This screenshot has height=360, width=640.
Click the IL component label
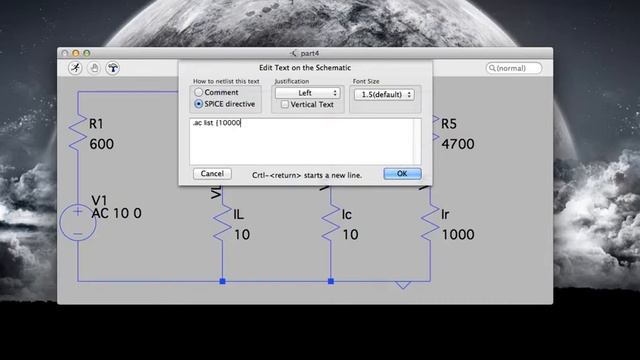coord(238,215)
